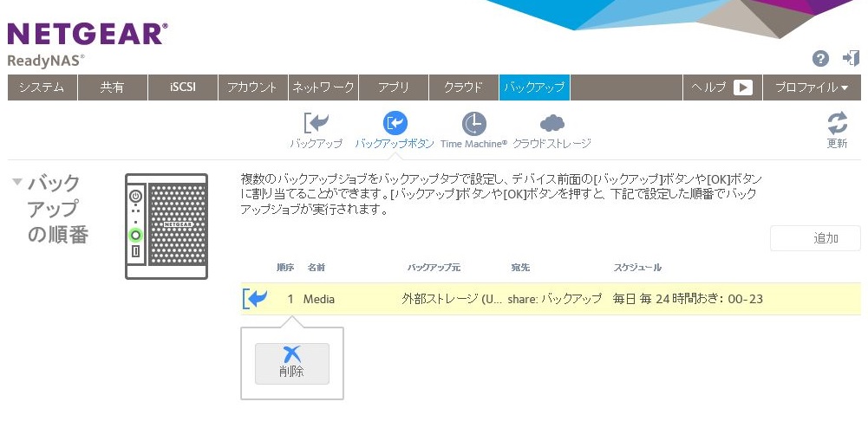Screen dimensions: 868x447
Task: Collapse the バックアップの順番 section triangle
Action: point(16,182)
